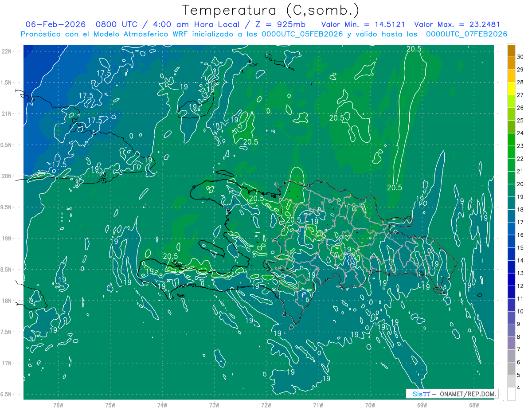
Task: Click the longitude label '69W'
Action: pyautogui.click(x=422, y=405)
